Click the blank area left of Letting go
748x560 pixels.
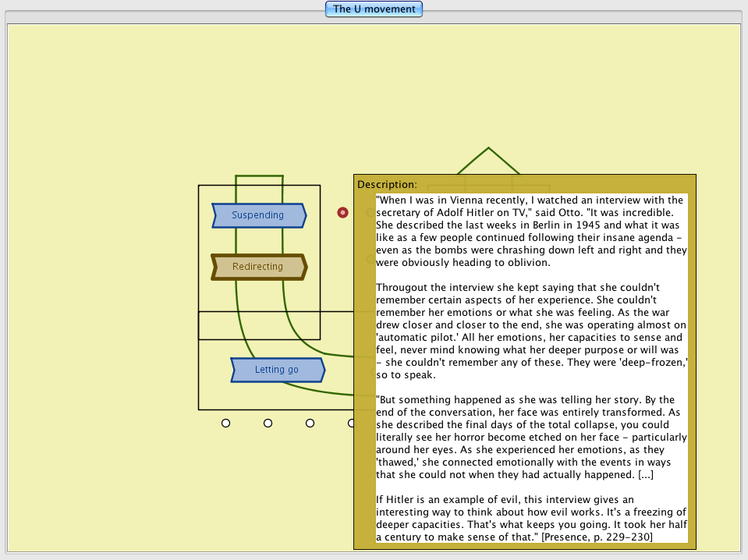[x=214, y=370]
